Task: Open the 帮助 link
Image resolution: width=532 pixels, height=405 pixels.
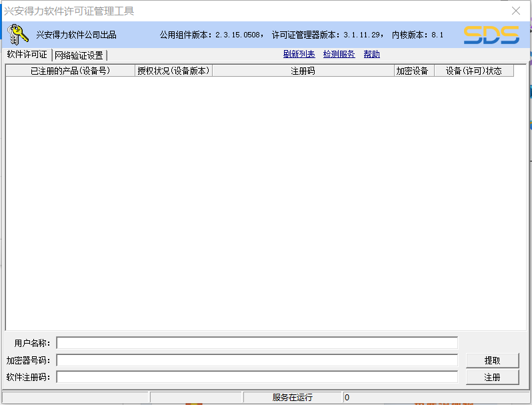Action: (x=371, y=54)
